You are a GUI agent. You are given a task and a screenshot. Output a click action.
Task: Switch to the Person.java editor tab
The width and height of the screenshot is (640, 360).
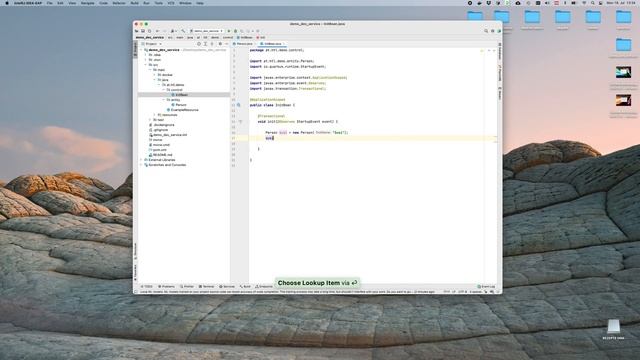(x=244, y=44)
